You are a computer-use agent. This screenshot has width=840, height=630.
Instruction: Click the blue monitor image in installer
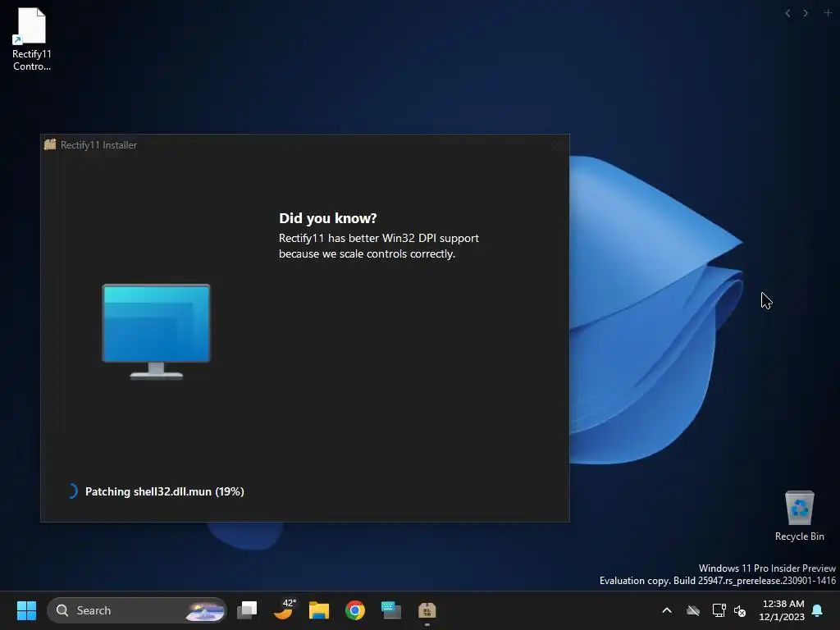point(156,331)
